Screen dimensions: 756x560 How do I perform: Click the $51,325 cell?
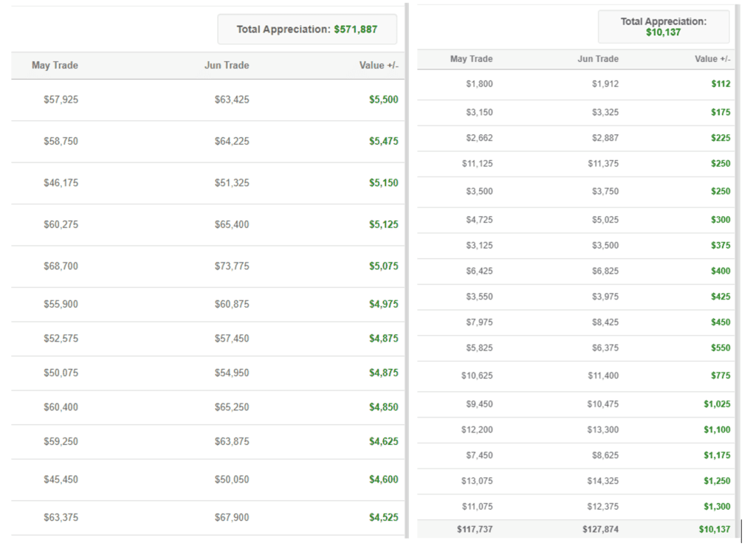[x=232, y=183]
